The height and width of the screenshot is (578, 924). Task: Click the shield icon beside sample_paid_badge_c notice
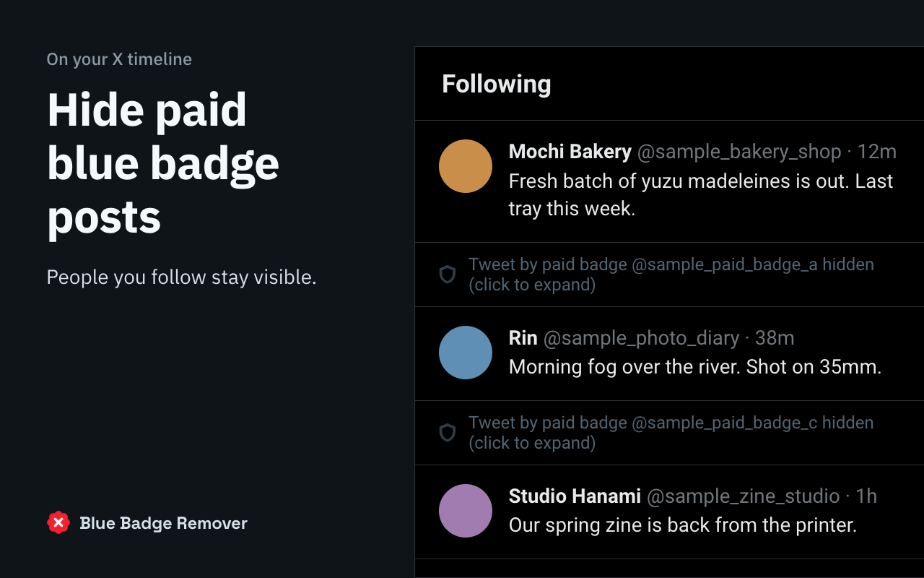448,433
